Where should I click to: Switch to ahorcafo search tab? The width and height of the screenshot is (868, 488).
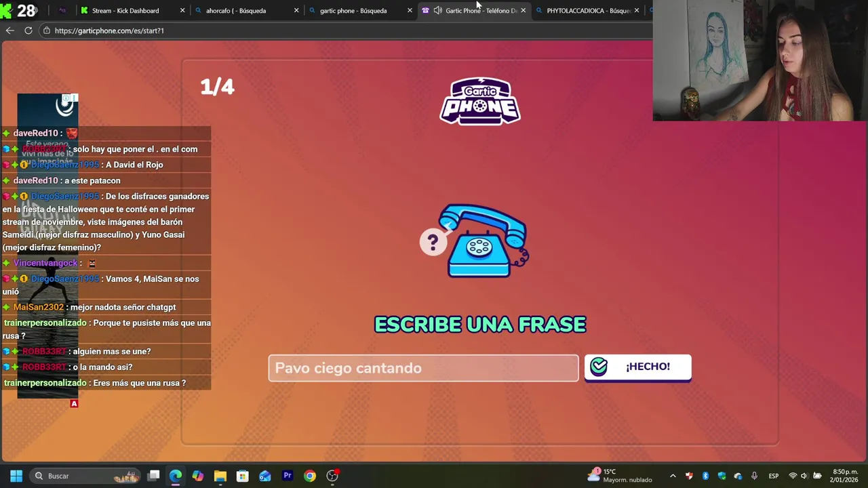point(236,10)
